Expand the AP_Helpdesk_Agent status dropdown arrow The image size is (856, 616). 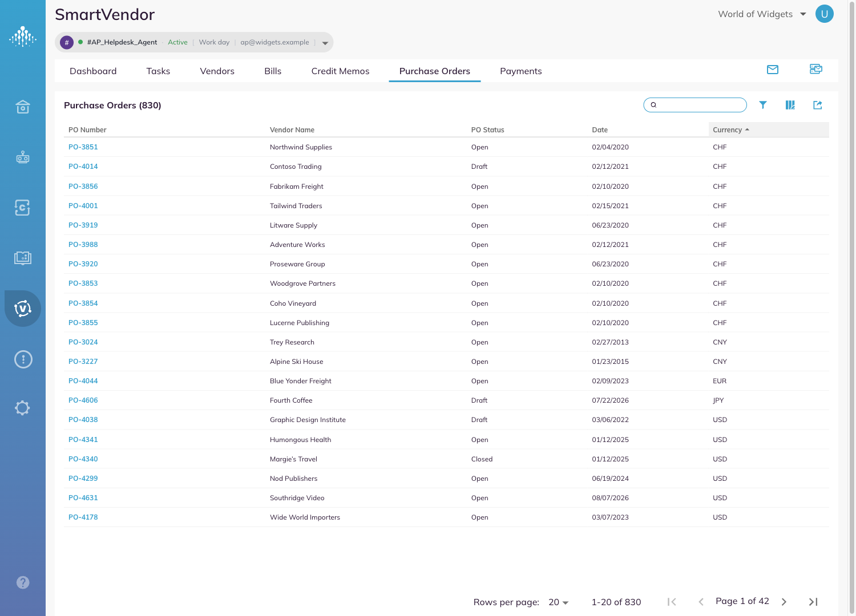click(325, 43)
